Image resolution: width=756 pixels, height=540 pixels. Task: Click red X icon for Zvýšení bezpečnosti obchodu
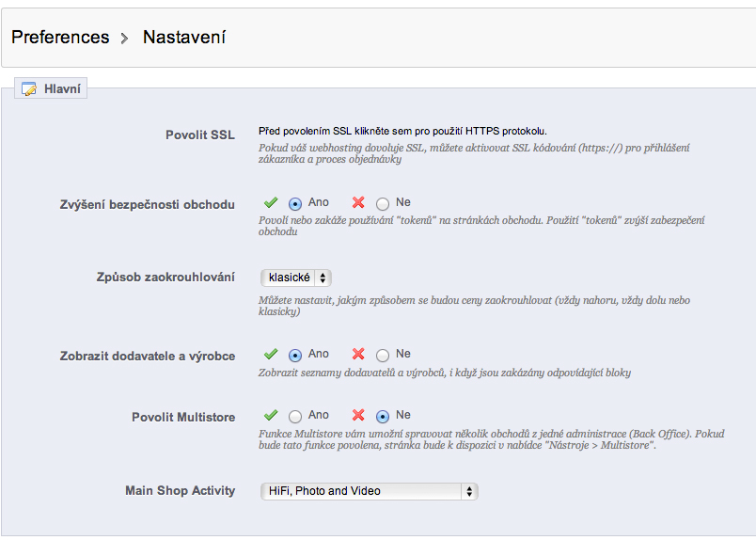pos(358,202)
